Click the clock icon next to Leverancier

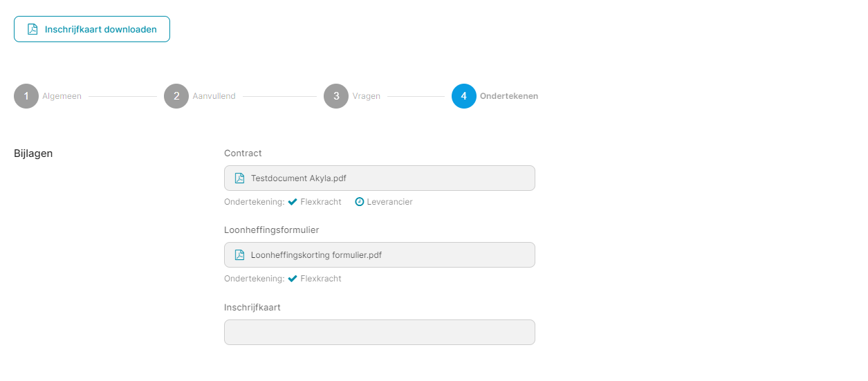360,202
